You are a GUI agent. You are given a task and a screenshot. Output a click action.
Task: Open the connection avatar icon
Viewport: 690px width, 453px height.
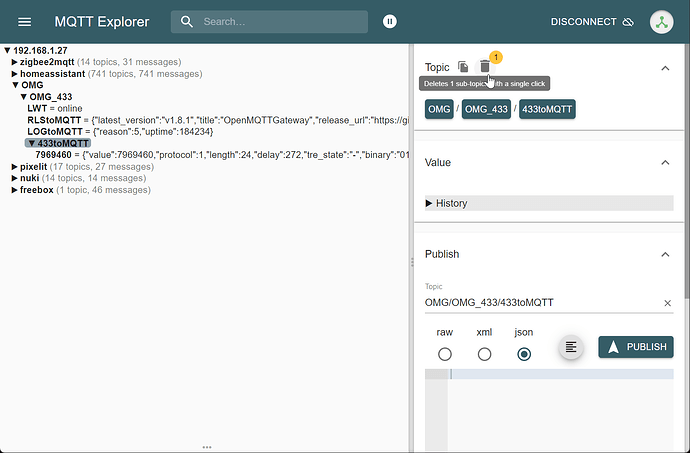coord(661,22)
